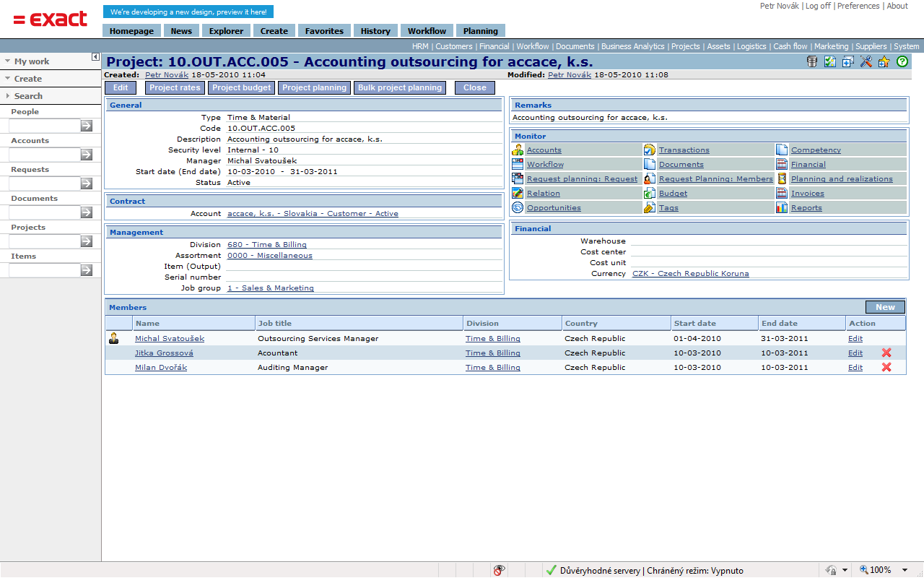Screen dimensions: 924x578
Task: Delete member Milan Dvořák with red X
Action: pos(886,367)
